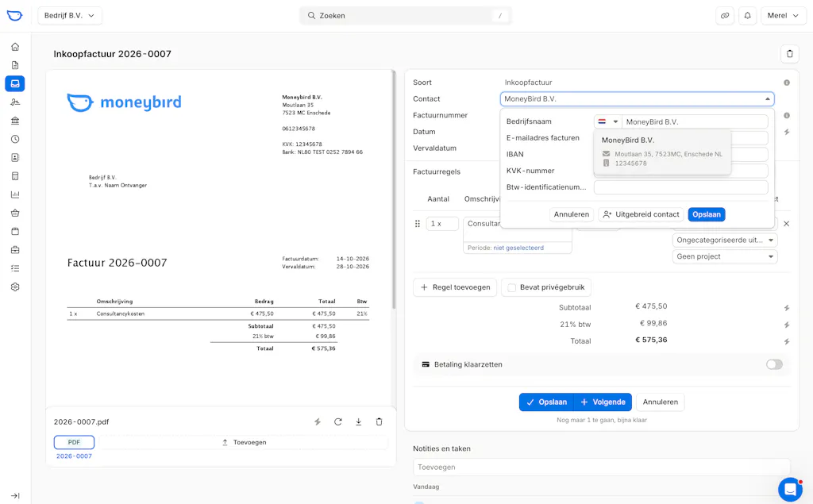Click Annuleren in contact popup
Image resolution: width=813 pixels, height=504 pixels.
coord(572,214)
